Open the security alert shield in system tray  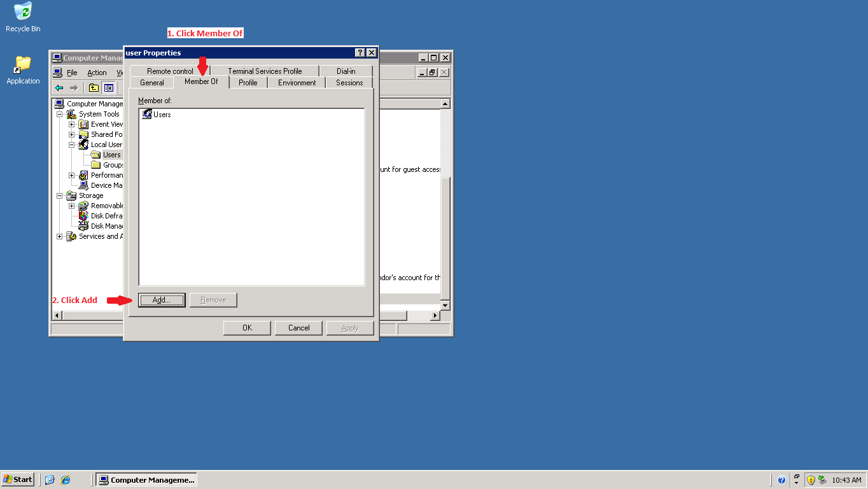coord(809,479)
